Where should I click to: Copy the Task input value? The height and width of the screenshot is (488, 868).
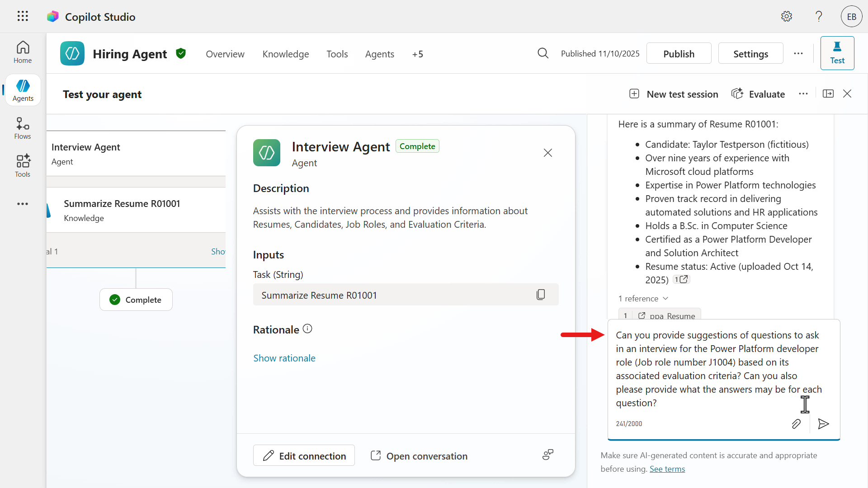pos(541,295)
